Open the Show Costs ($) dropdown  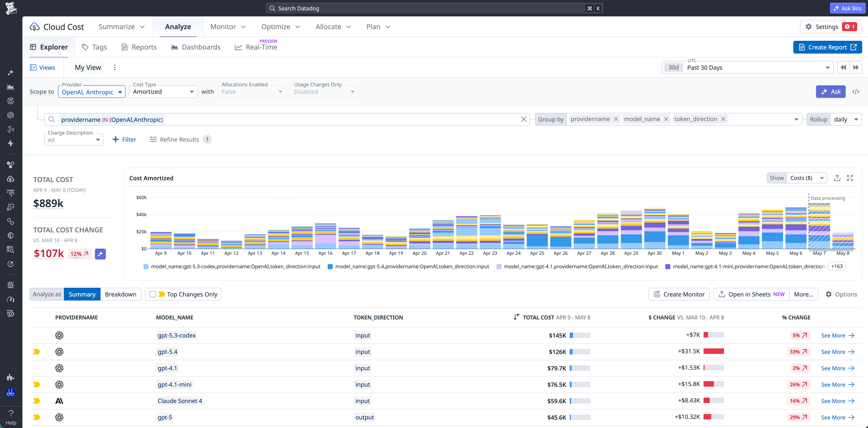click(x=807, y=178)
